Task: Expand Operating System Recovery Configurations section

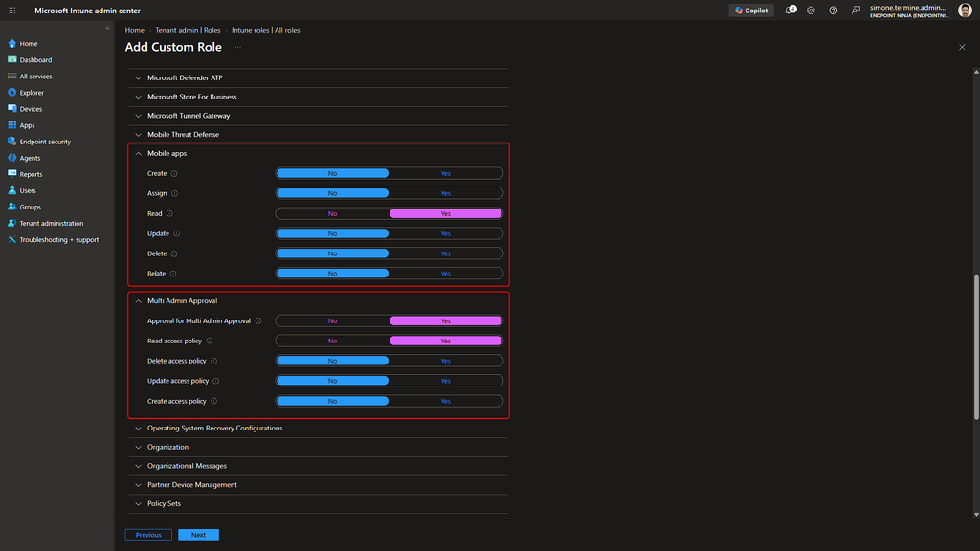Action: click(x=318, y=429)
